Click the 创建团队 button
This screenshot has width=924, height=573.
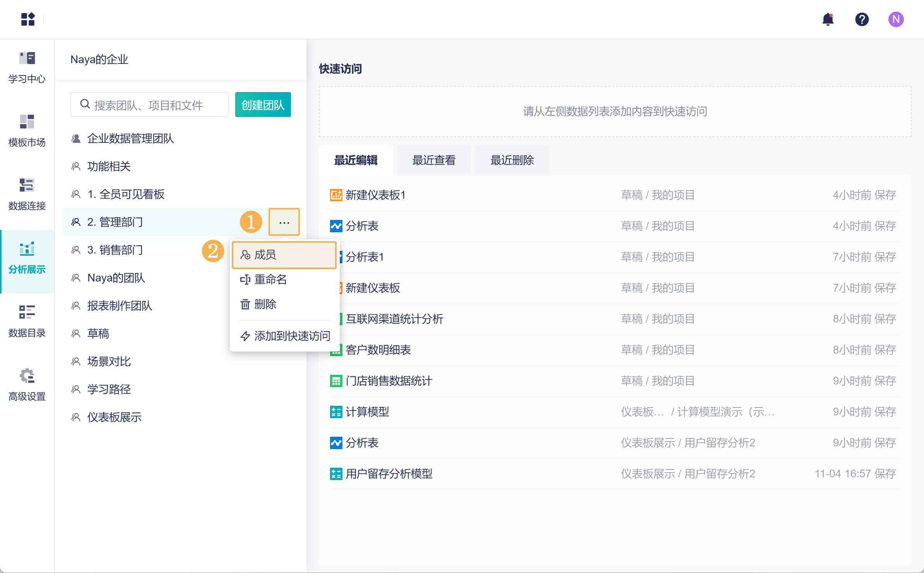(263, 105)
